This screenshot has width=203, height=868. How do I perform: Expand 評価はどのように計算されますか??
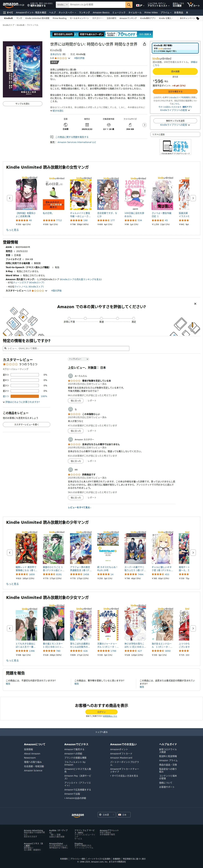22,402
